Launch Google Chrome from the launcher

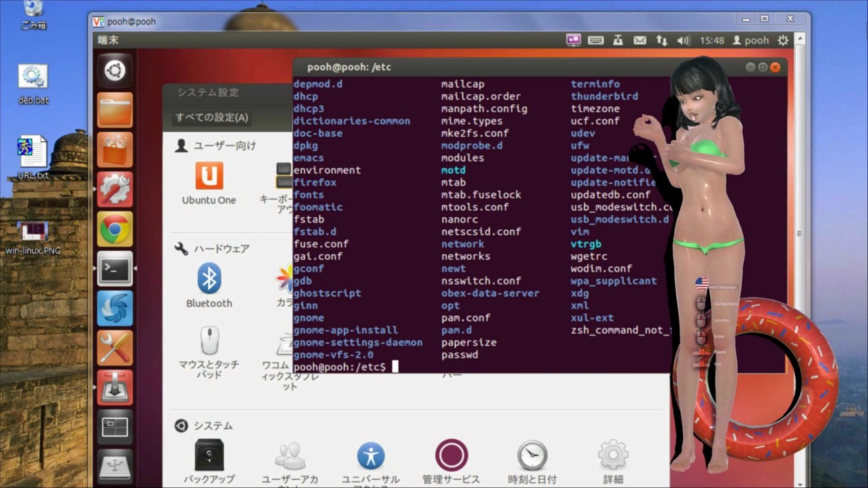115,228
